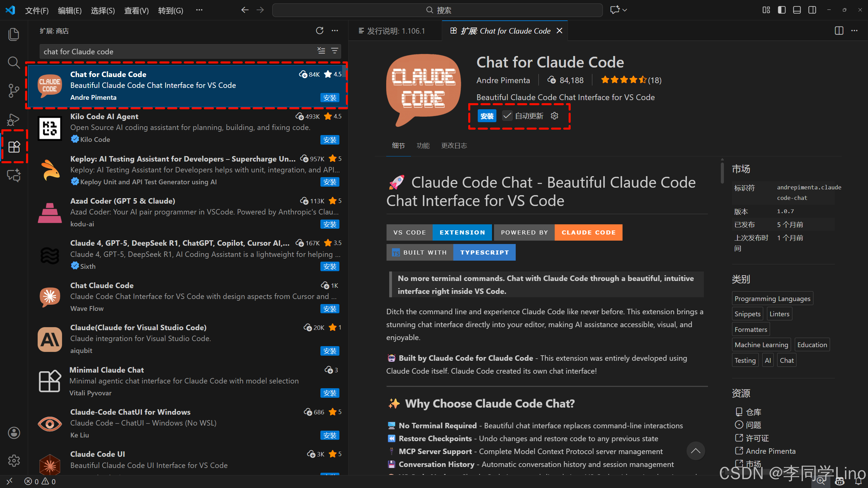868x488 pixels.
Task: Open the Search view in activity bar
Action: pos(14,62)
